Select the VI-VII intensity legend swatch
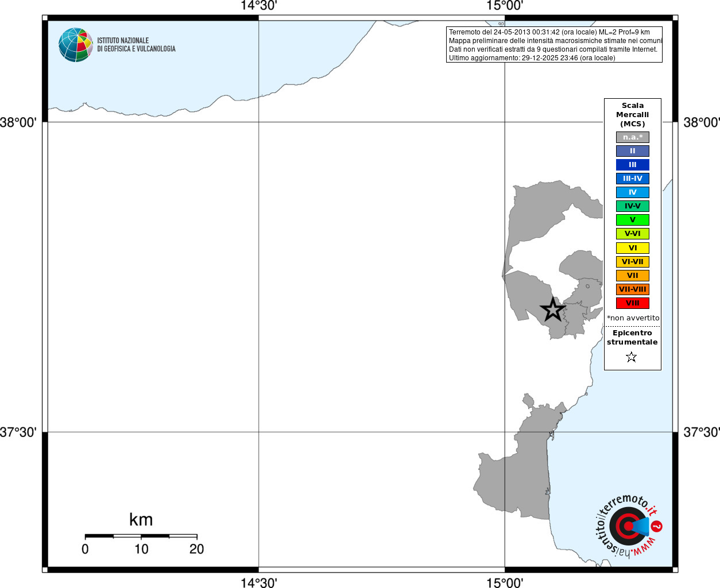720x588 pixels. coord(633,262)
